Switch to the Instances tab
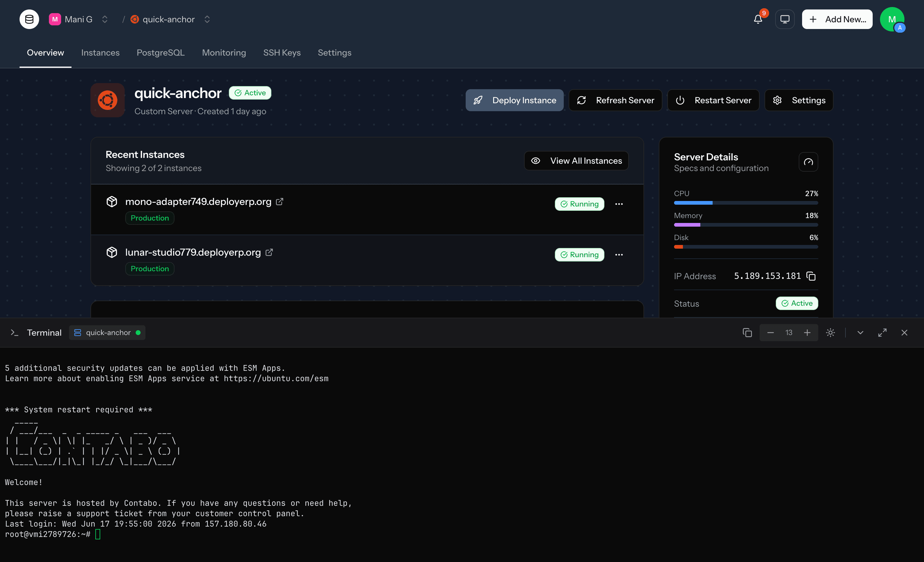 [101, 53]
